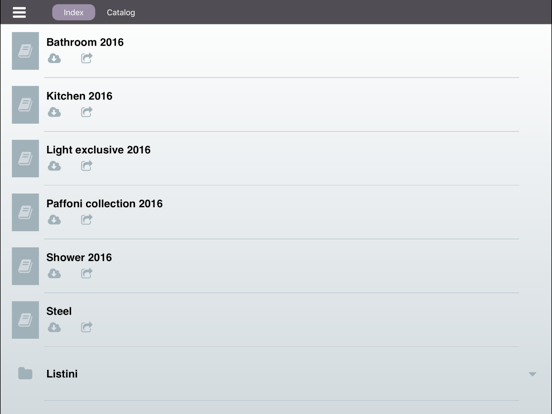Click the Light exclusive 2016 title
The width and height of the screenshot is (552, 414).
pyautogui.click(x=98, y=150)
